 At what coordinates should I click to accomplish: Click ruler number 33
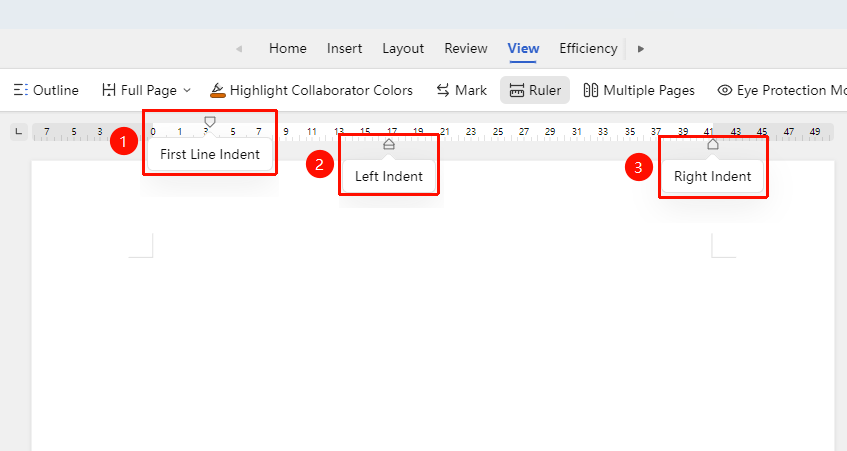tap(603, 131)
